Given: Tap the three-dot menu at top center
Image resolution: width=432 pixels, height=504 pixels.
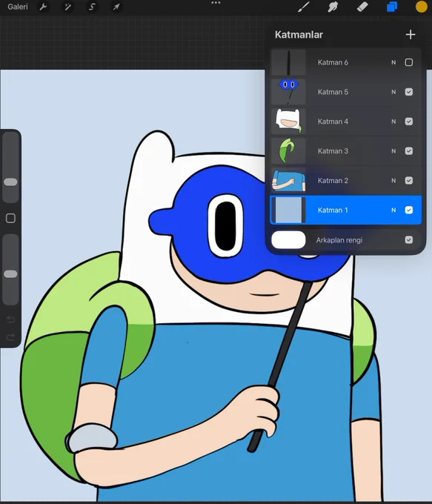Looking at the screenshot, I should [x=216, y=3].
